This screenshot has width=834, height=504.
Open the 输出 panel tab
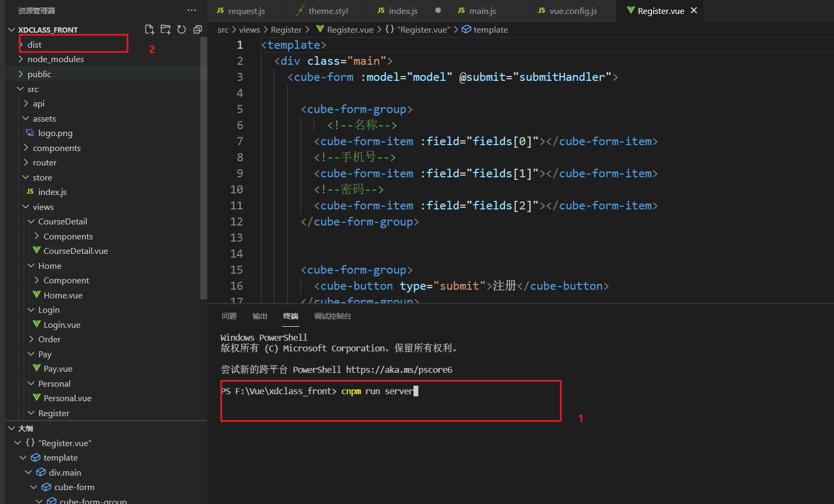[x=260, y=316]
